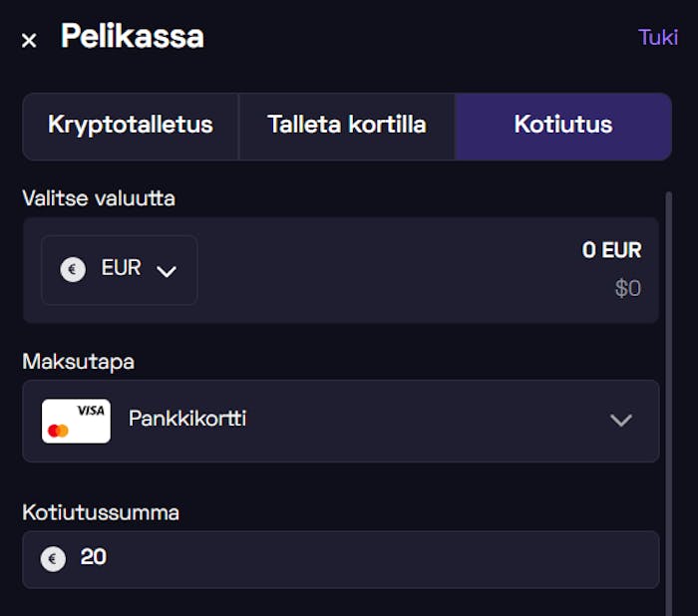Click the vertical scrollbar on the right
The height and width of the screenshot is (616, 698).
point(668,399)
